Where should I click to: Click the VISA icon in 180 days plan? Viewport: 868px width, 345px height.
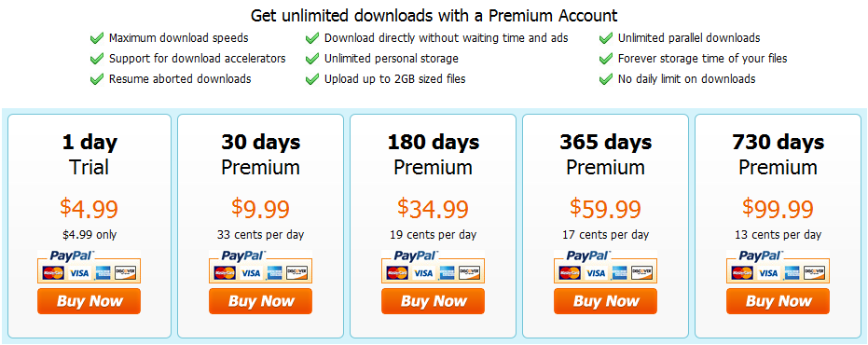(423, 272)
